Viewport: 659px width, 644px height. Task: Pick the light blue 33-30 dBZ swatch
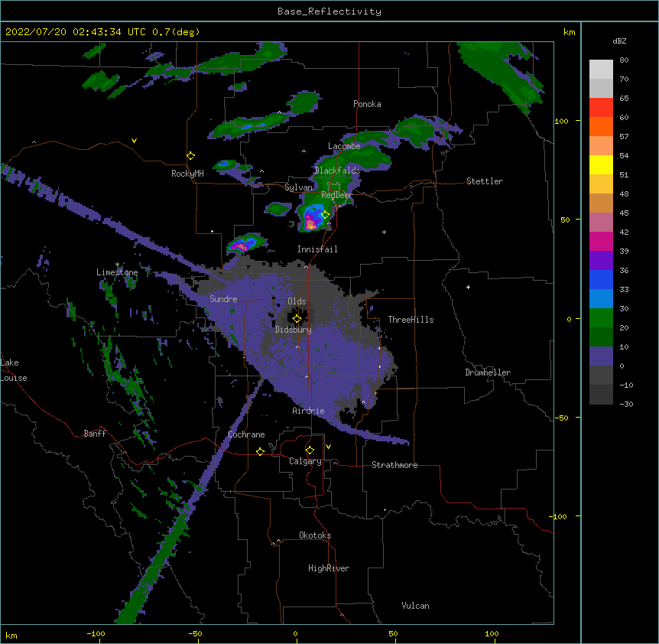click(x=601, y=298)
